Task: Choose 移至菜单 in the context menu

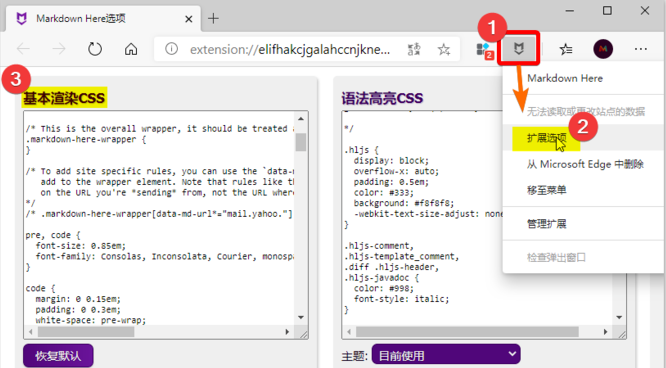Action: click(547, 190)
